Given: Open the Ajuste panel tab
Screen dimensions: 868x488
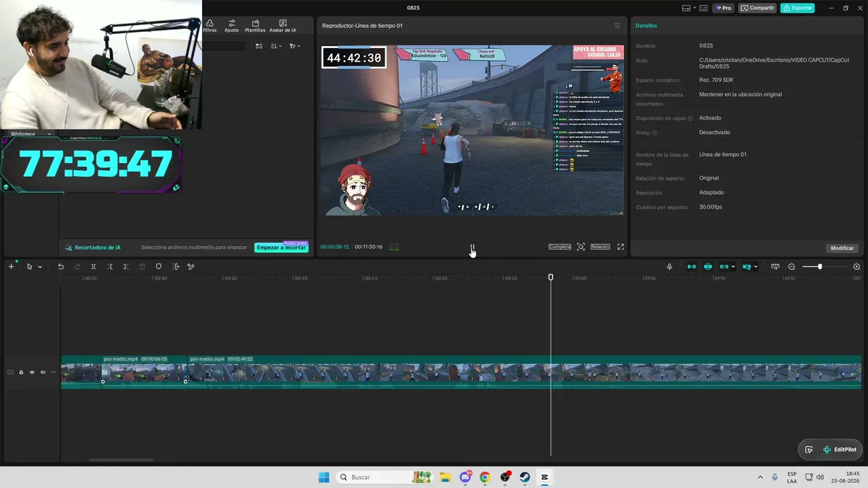Looking at the screenshot, I should coord(231,26).
